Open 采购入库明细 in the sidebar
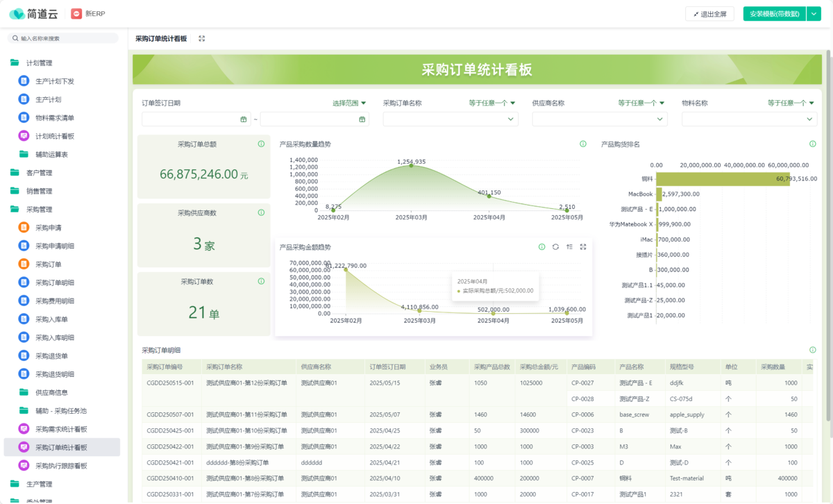The width and height of the screenshot is (833, 504). (x=55, y=337)
